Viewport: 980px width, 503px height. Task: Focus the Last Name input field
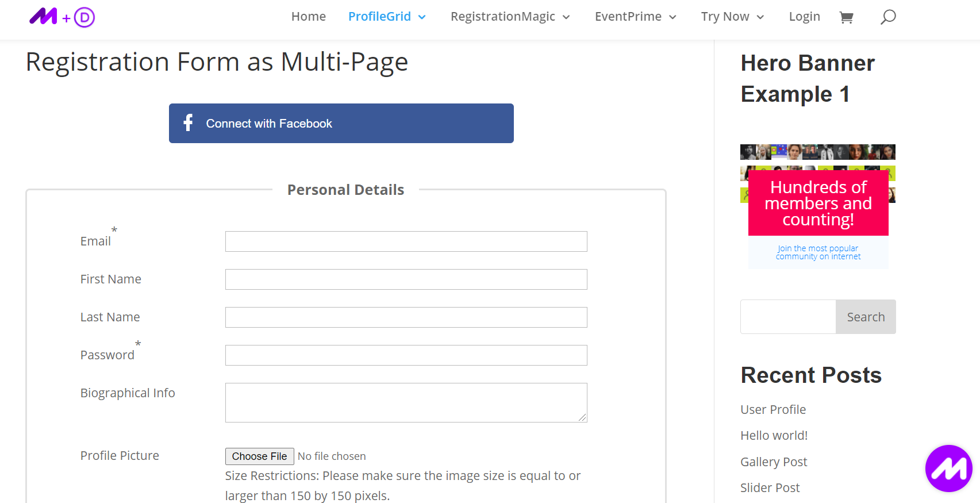[x=406, y=317]
